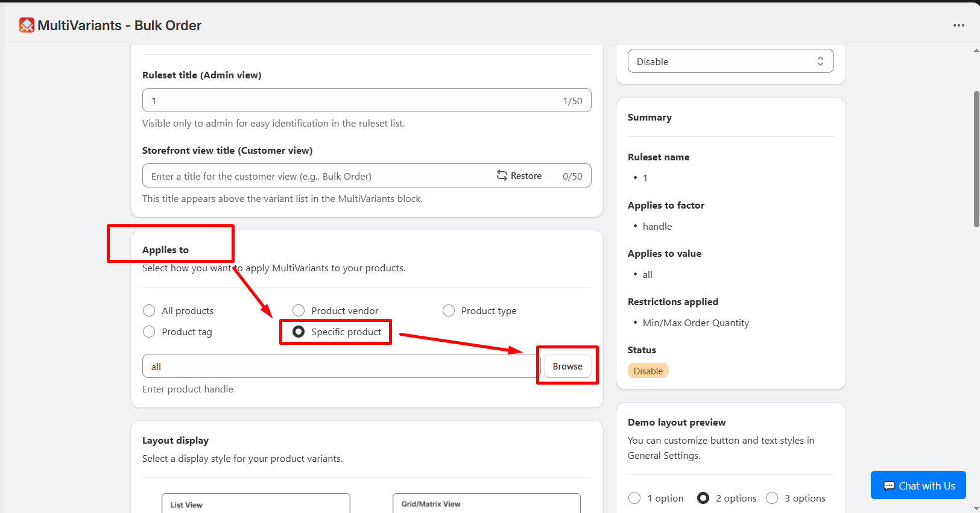This screenshot has width=980, height=513.
Task: Click the Status label in Summary
Action: (x=642, y=350)
